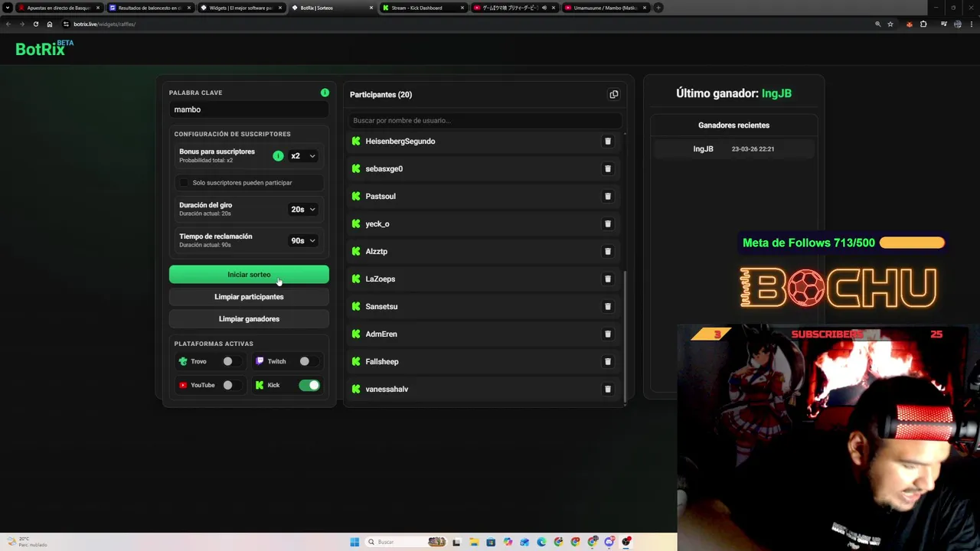Click the Palabra Clave field with mambo
The image size is (980, 551).
(x=249, y=109)
